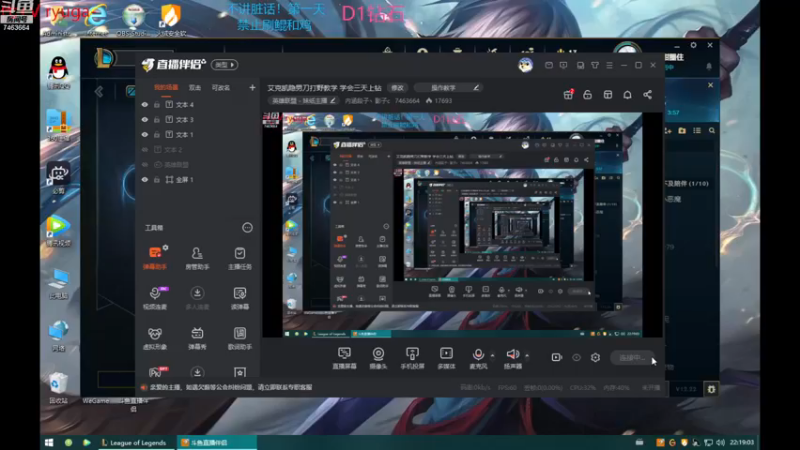Click the League client back arrow
The width and height of the screenshot is (800, 450).
tap(99, 91)
